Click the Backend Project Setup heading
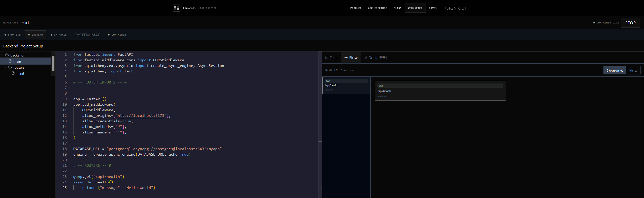The image size is (644, 198). (x=23, y=46)
